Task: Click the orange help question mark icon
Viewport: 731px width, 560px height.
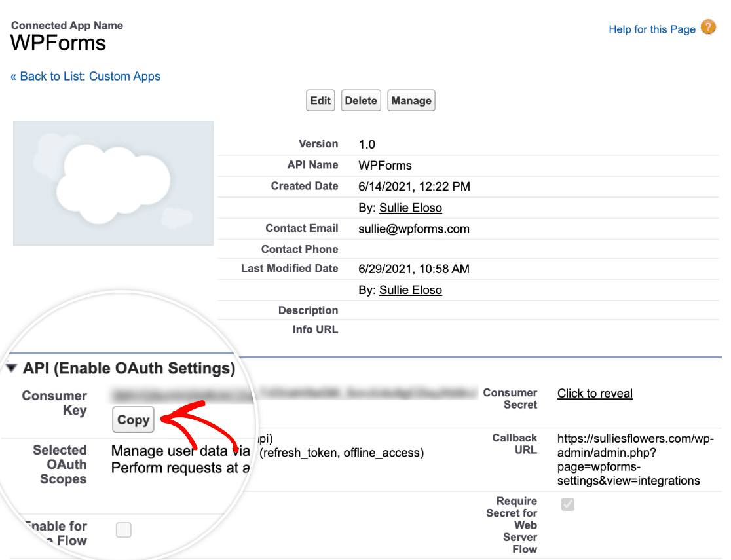Action: (708, 27)
